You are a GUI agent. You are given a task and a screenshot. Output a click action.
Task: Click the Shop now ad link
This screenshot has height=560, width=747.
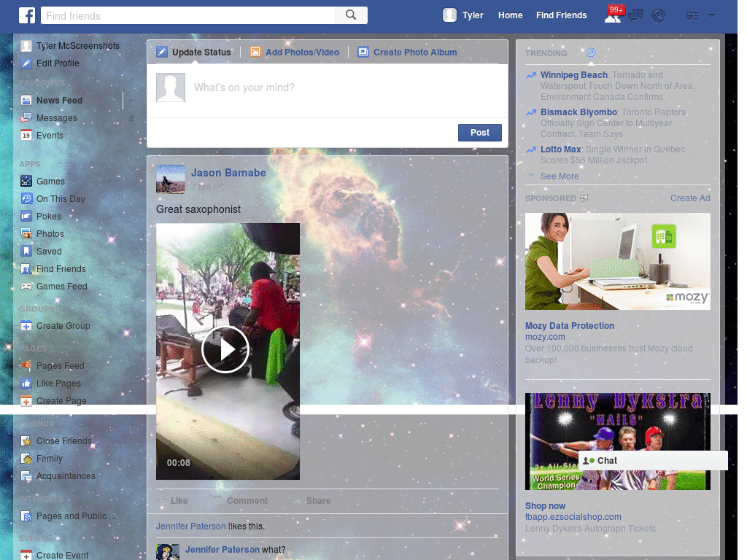[545, 506]
